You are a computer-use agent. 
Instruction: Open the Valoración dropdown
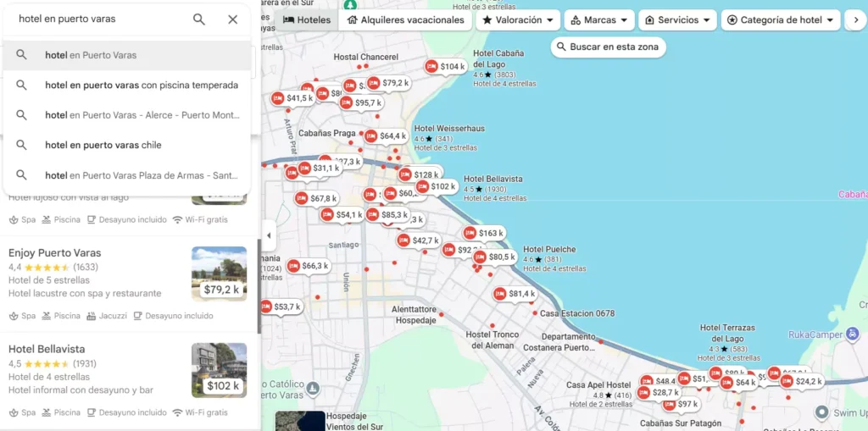coord(518,20)
